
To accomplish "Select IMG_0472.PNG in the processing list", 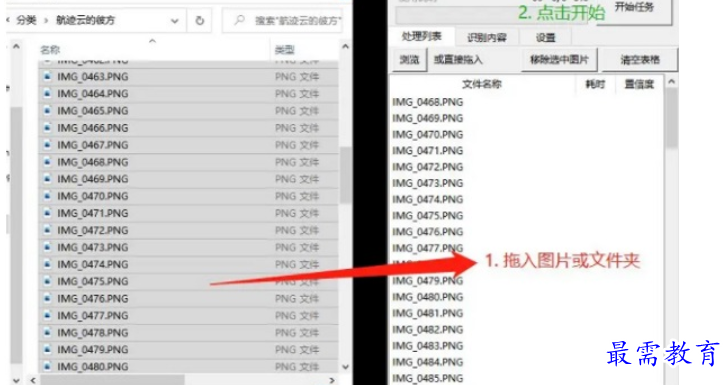I will (428, 167).
